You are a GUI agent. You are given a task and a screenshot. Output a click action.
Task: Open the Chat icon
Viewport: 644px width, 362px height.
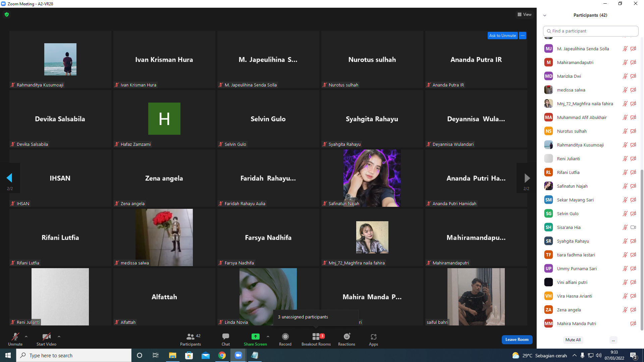click(x=226, y=337)
